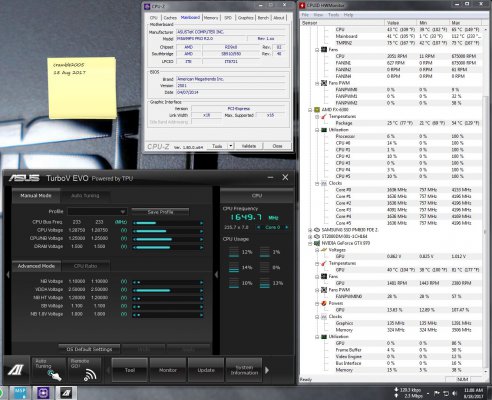Open AI Suite icon on taskbar

tap(66, 393)
